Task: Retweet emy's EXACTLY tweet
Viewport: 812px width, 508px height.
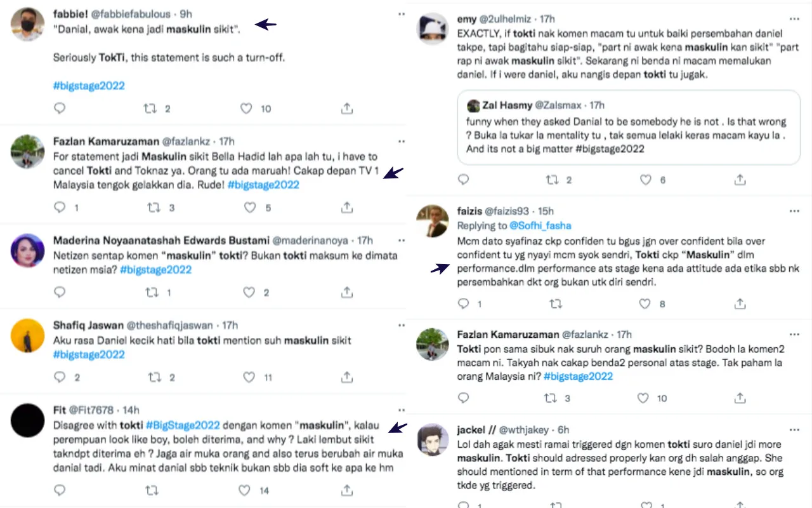Action: [x=553, y=180]
